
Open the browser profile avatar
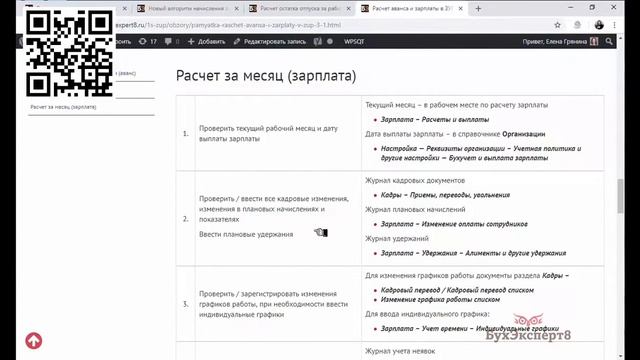tap(599, 25)
